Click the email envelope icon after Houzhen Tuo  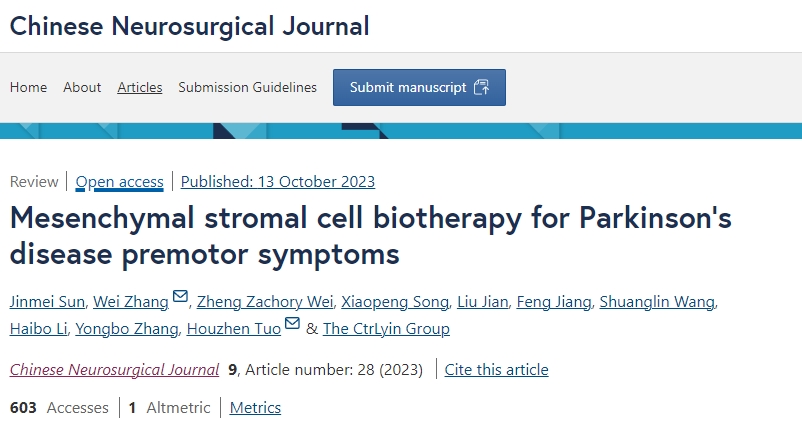[292, 323]
